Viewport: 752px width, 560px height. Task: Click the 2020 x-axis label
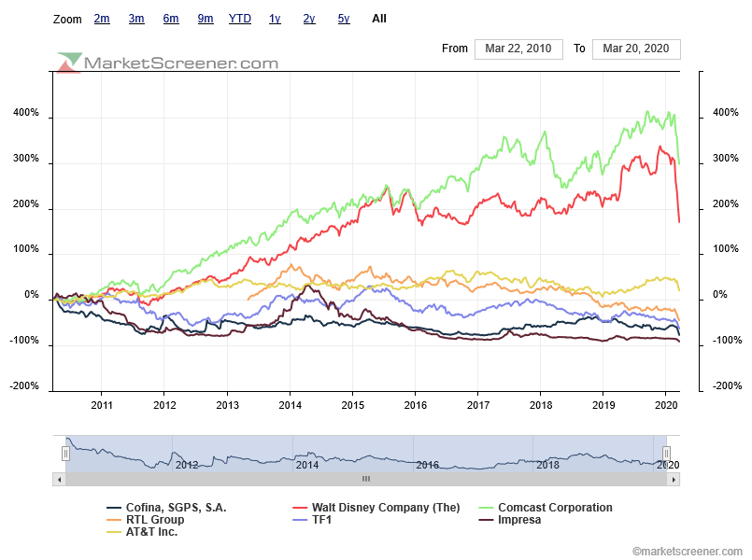(666, 405)
